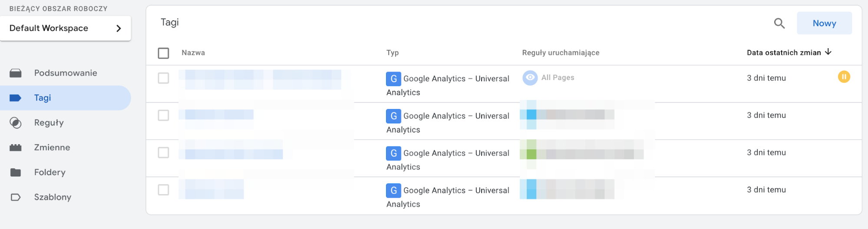The height and width of the screenshot is (229, 868).
Task: Toggle sort arrow next to Data ostatnich zmian
Action: (828, 52)
